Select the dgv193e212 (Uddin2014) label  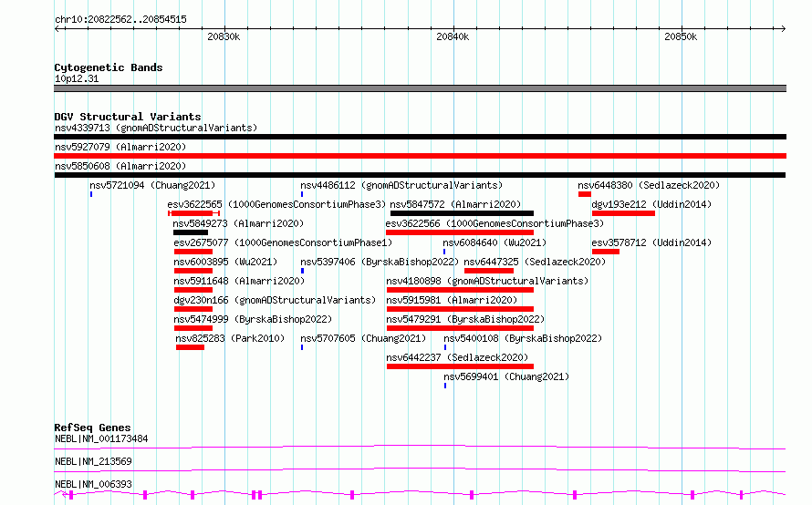click(x=651, y=204)
